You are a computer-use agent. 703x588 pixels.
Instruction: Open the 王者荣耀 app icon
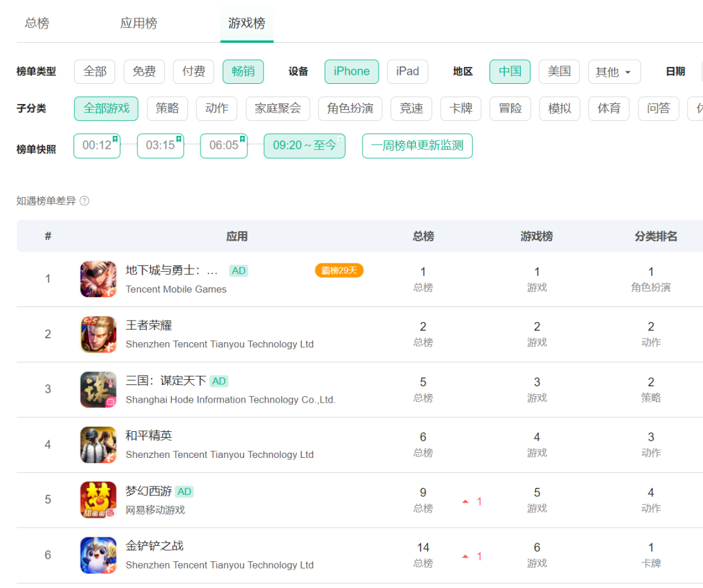click(x=98, y=334)
